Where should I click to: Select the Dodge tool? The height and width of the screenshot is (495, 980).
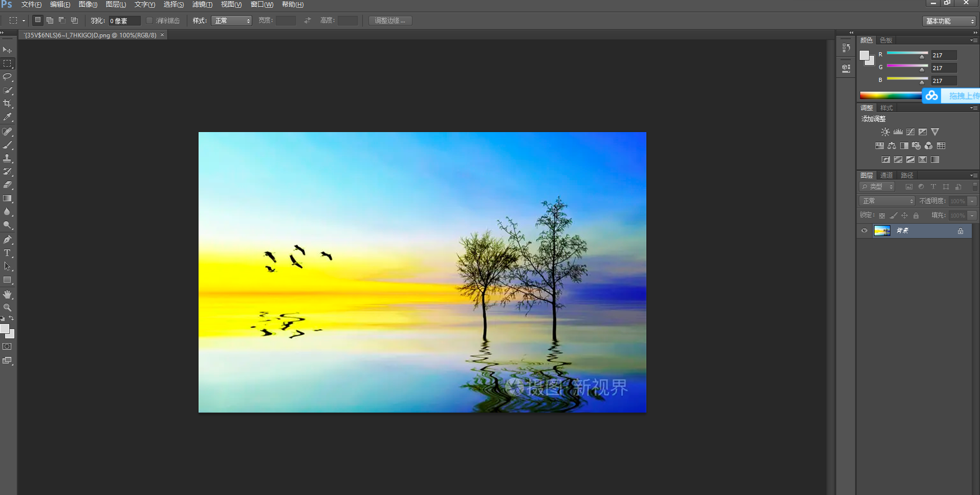pyautogui.click(x=7, y=225)
